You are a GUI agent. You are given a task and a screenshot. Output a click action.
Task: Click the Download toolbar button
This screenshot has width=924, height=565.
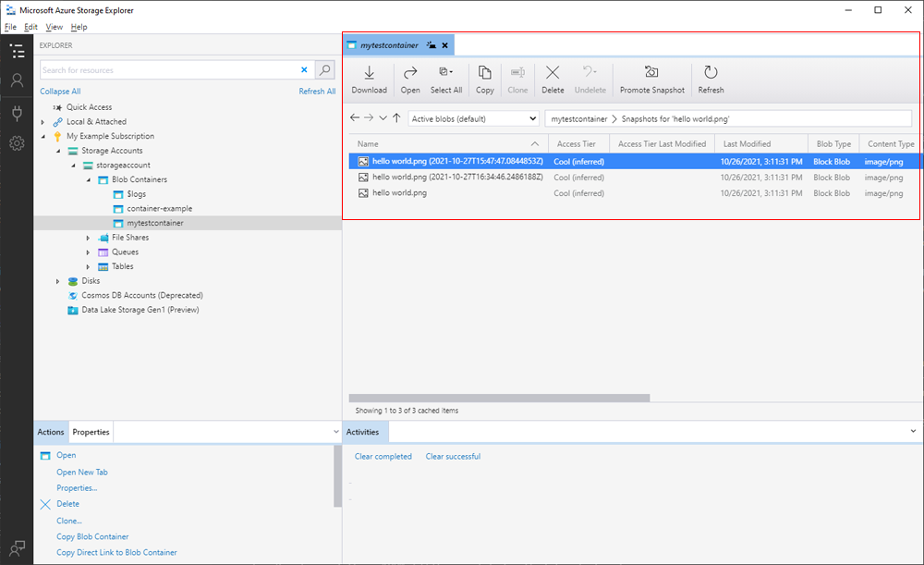point(370,79)
